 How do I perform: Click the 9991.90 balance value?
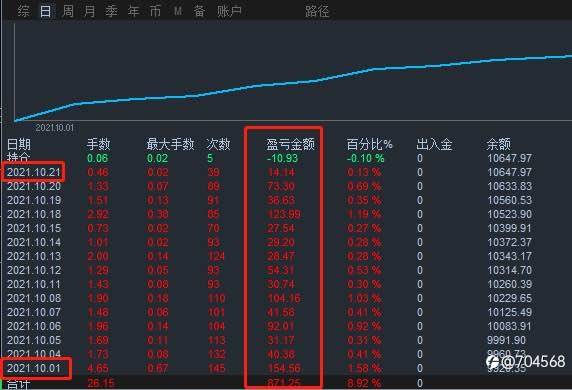(x=506, y=340)
